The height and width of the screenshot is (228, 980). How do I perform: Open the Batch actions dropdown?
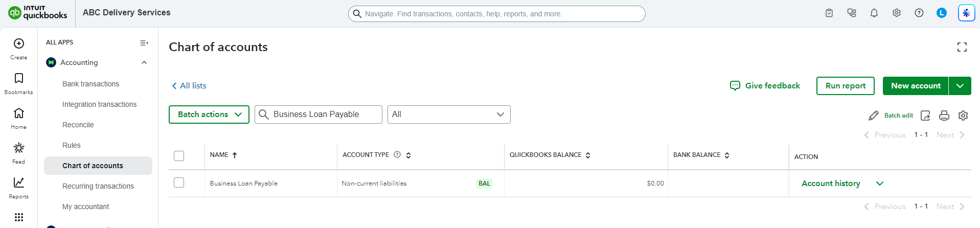point(209,115)
